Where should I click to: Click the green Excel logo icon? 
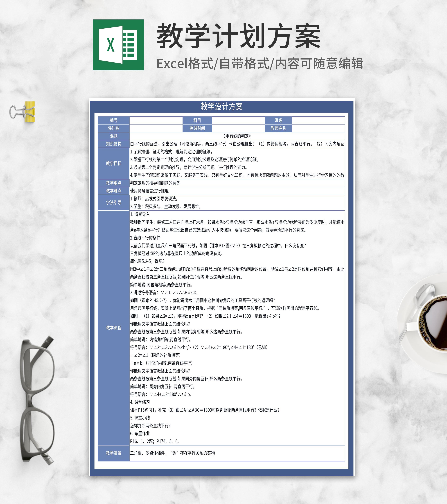point(118,45)
